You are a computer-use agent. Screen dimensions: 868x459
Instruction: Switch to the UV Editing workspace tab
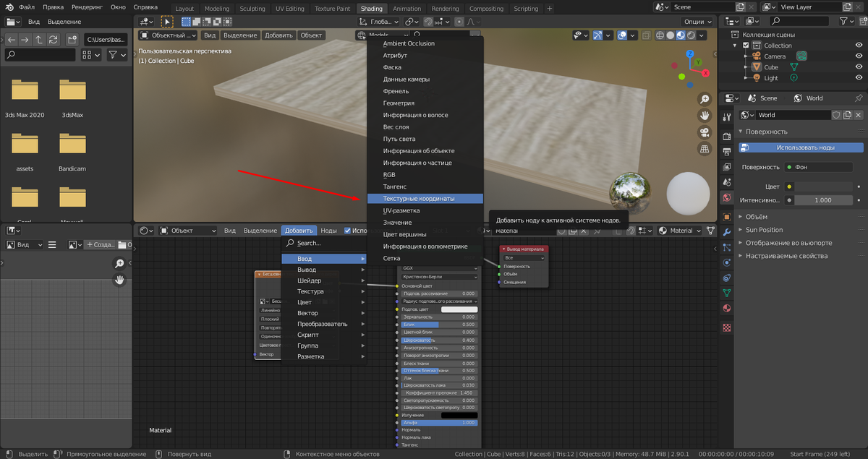(x=290, y=9)
